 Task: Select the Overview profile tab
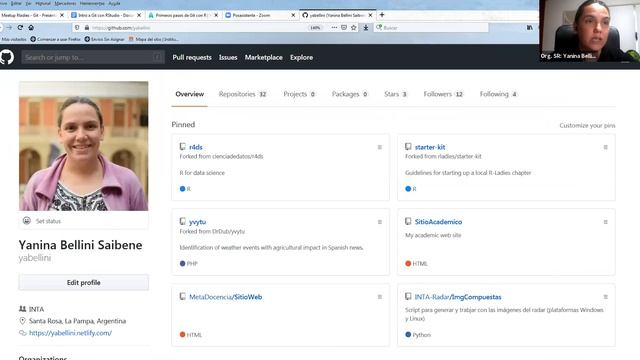coord(190,94)
